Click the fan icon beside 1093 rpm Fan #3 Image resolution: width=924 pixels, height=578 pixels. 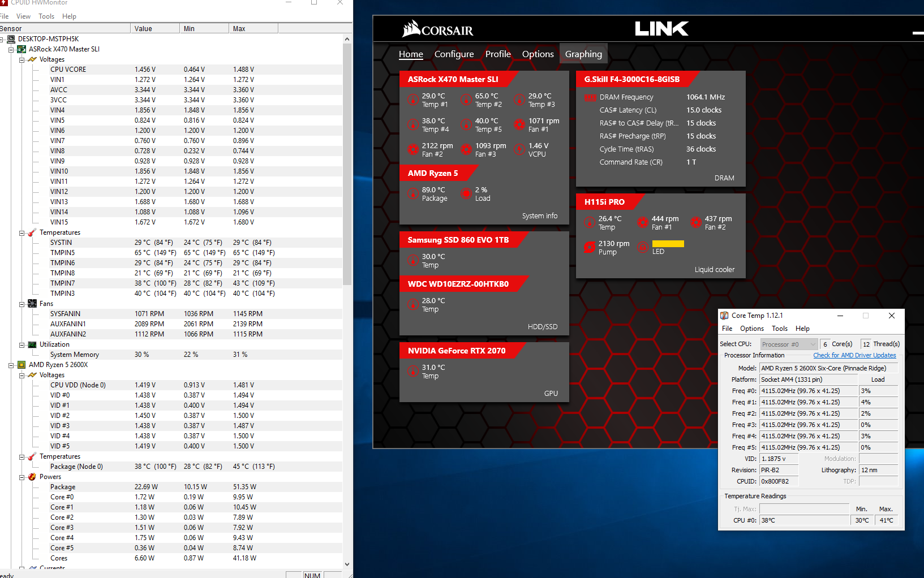point(466,150)
